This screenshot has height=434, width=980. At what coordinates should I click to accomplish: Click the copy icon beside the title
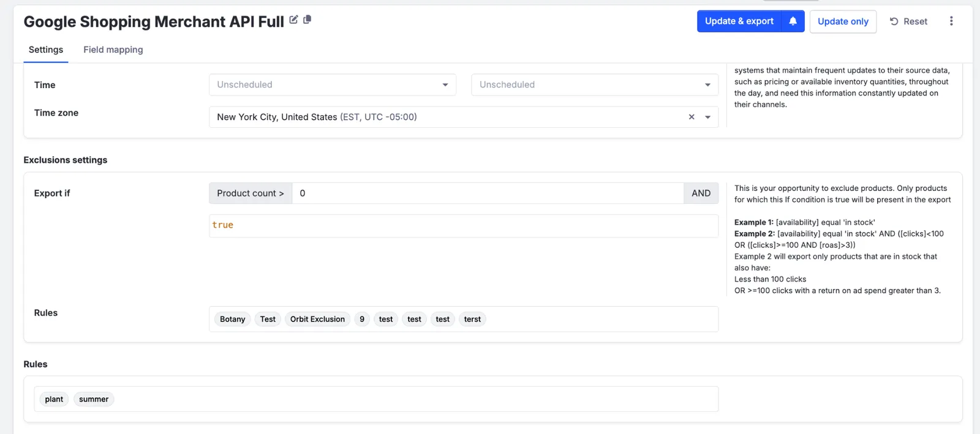pos(307,20)
